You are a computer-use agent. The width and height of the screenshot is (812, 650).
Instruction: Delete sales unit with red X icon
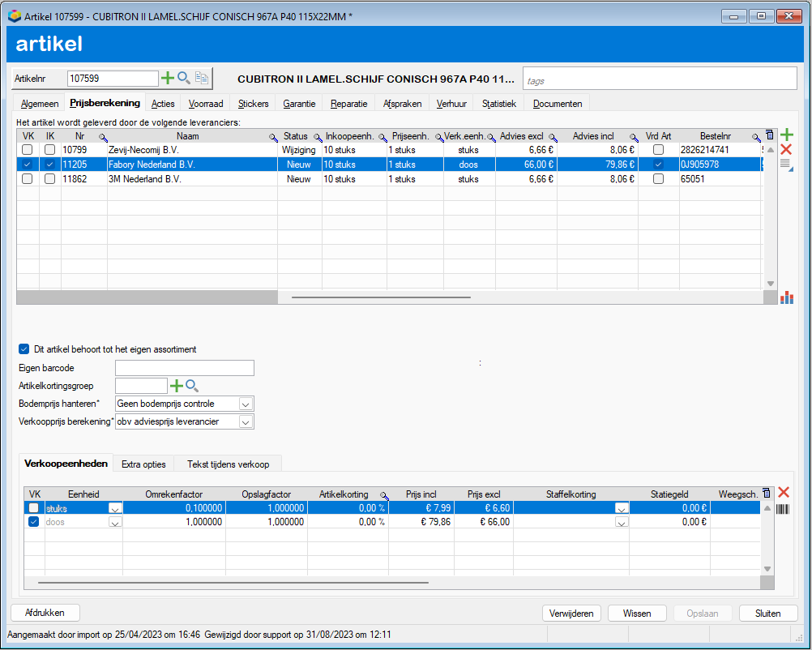pos(784,493)
